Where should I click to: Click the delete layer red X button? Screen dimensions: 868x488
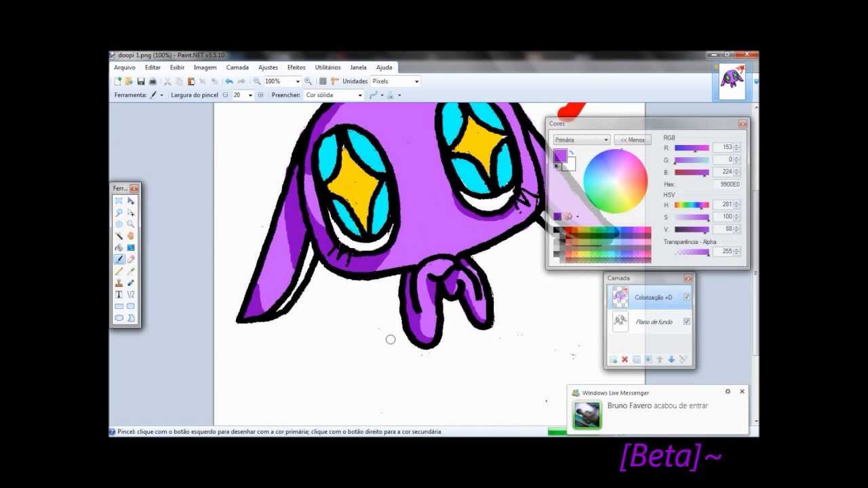pyautogui.click(x=625, y=359)
